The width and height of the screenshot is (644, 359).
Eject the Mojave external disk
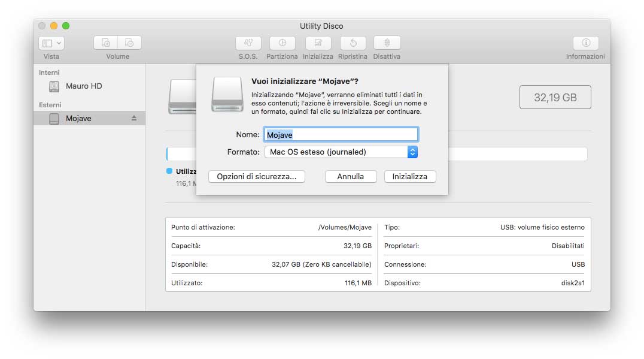134,118
